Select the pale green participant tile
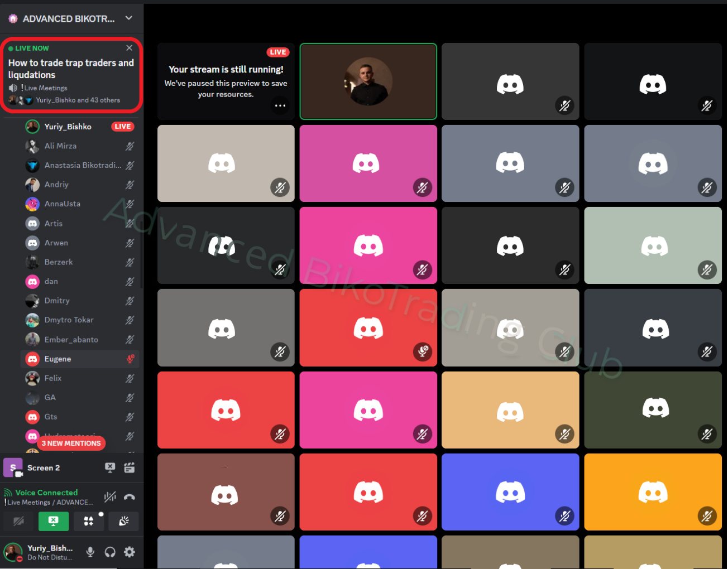Image resolution: width=728 pixels, height=569 pixels. (653, 245)
